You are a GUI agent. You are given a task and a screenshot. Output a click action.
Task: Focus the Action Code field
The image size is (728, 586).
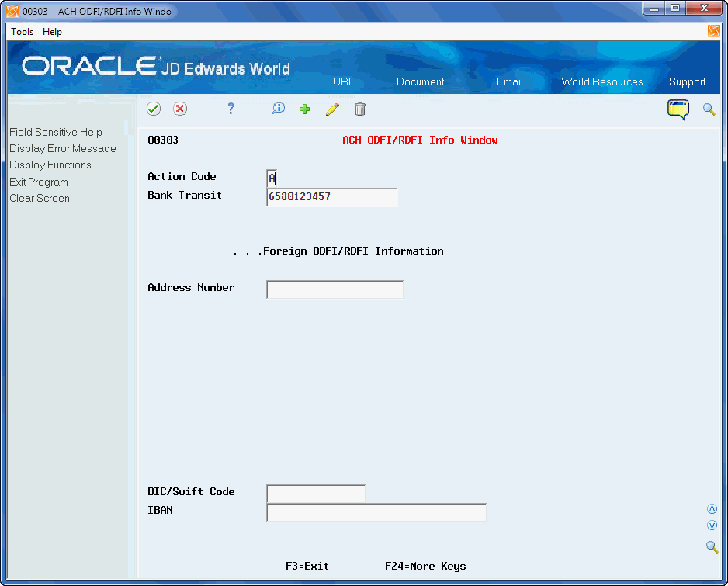pyautogui.click(x=272, y=178)
